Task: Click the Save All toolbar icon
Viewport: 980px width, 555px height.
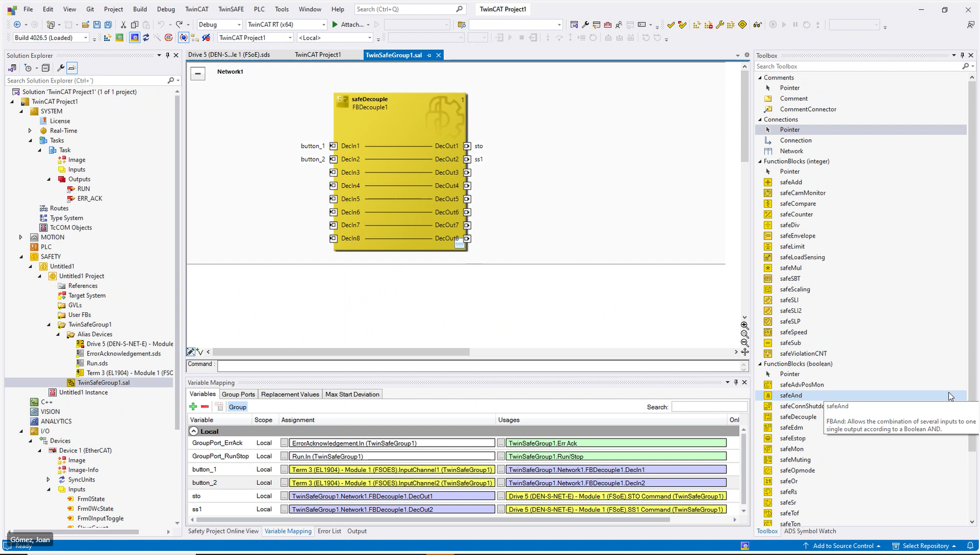Action: [108, 25]
